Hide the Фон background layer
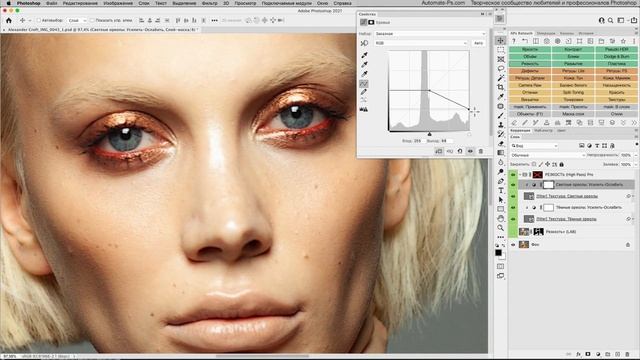The image size is (640, 360). (x=513, y=244)
